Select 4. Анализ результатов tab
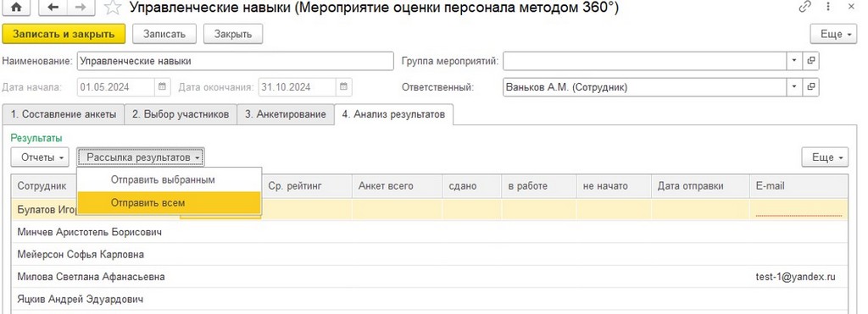The image size is (868, 314). click(393, 114)
